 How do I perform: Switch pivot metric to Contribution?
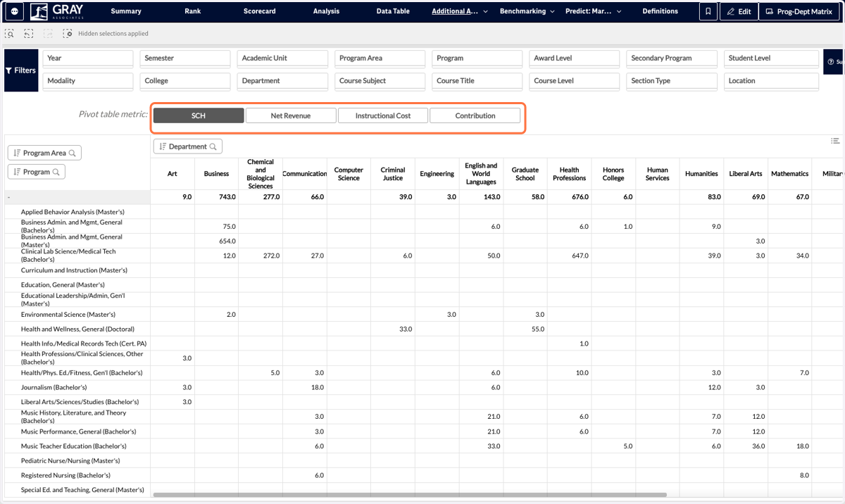pyautogui.click(x=475, y=115)
